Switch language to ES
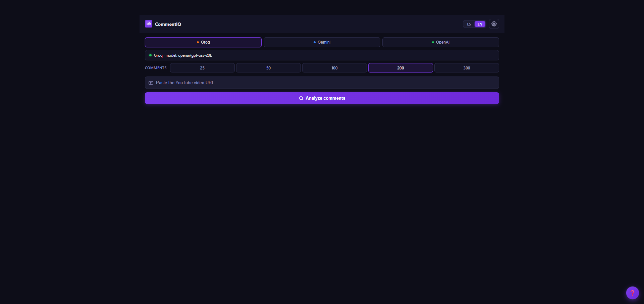Viewport: 644px width, 304px height. click(x=469, y=24)
